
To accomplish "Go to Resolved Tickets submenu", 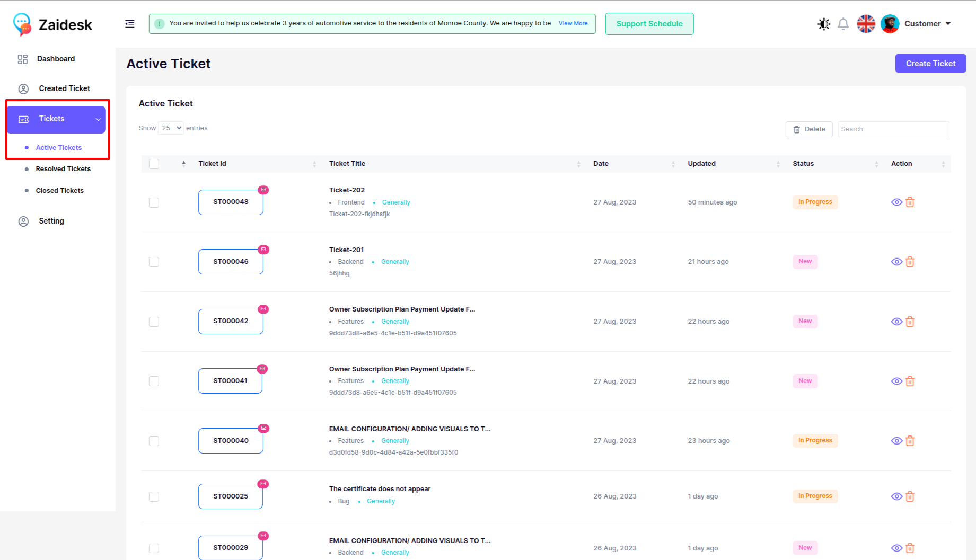I will 63,169.
